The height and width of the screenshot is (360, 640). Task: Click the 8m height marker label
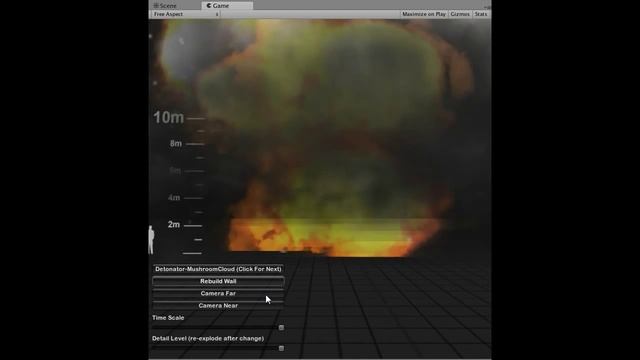(176, 144)
